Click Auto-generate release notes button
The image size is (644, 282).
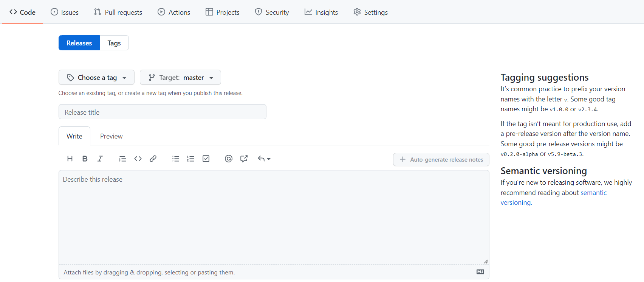[x=441, y=159]
